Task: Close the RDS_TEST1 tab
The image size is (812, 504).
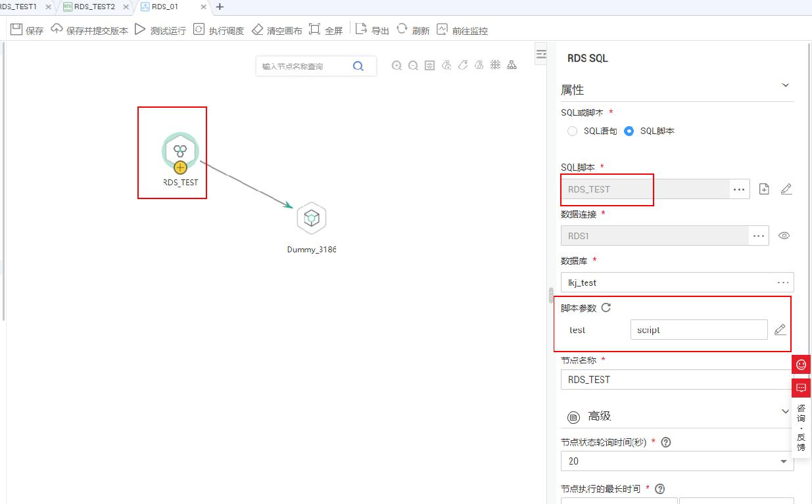Action: pos(48,7)
